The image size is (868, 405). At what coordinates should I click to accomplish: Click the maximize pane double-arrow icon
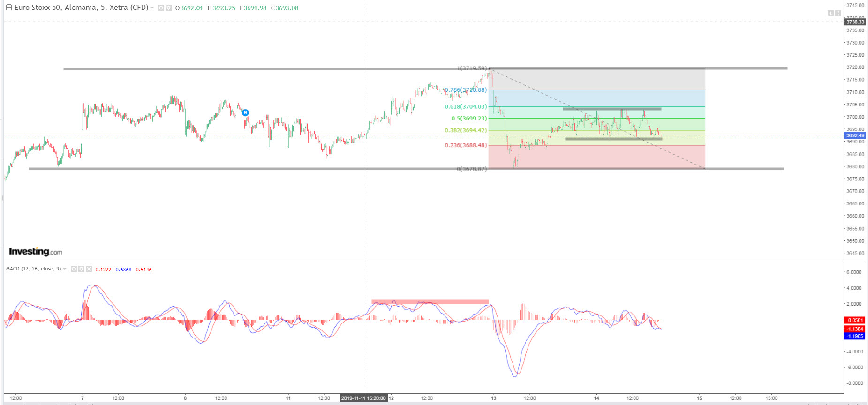838,13
